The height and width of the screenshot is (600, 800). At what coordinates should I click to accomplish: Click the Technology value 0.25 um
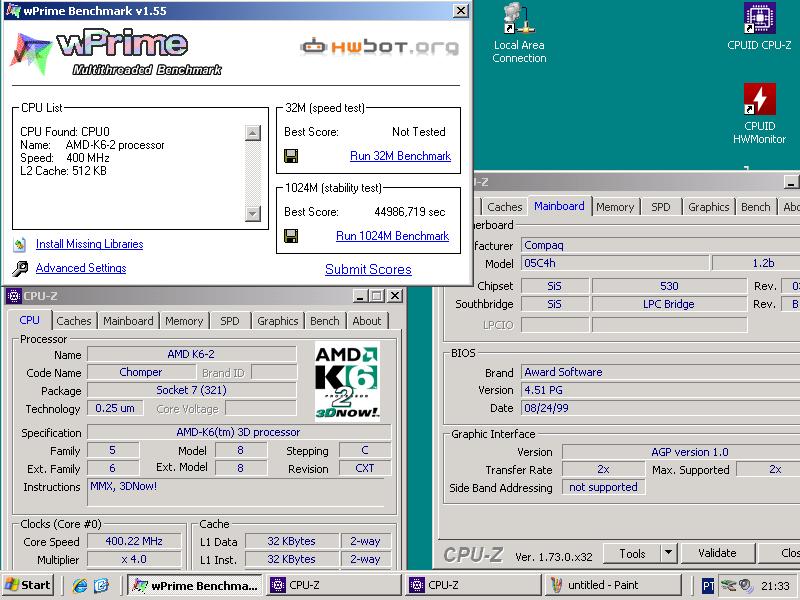tap(115, 408)
